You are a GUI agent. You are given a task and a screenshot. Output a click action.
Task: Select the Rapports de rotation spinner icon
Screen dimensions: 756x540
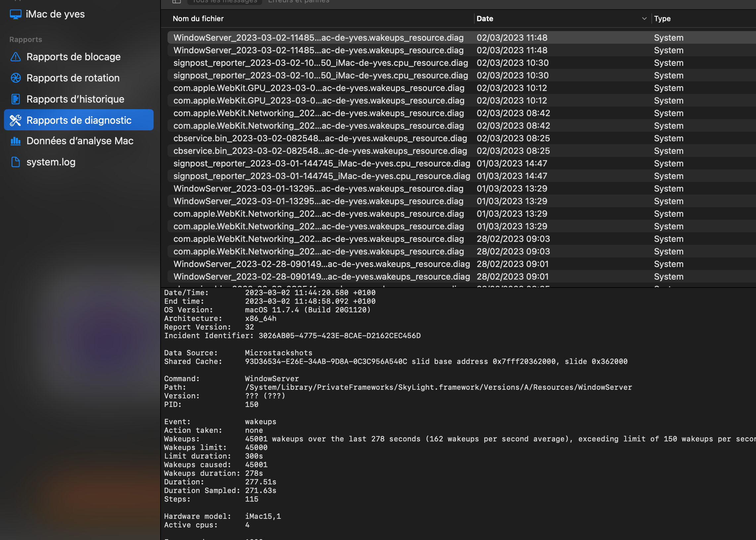[16, 78]
